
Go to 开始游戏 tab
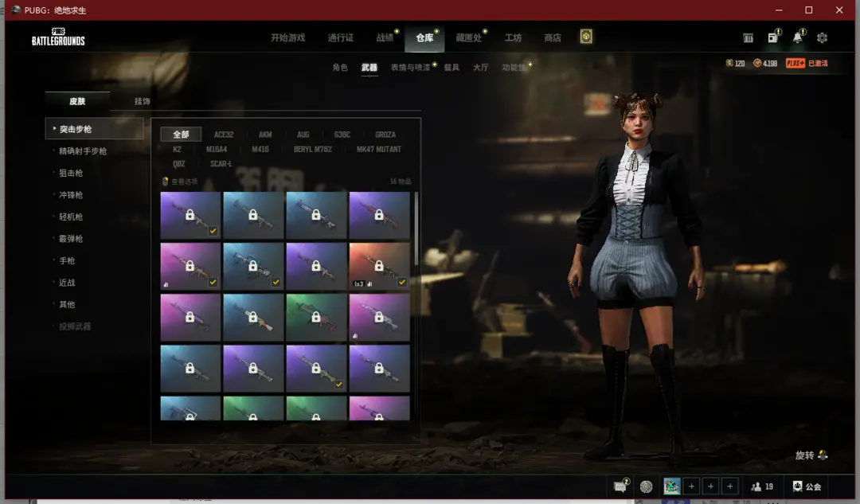click(288, 38)
